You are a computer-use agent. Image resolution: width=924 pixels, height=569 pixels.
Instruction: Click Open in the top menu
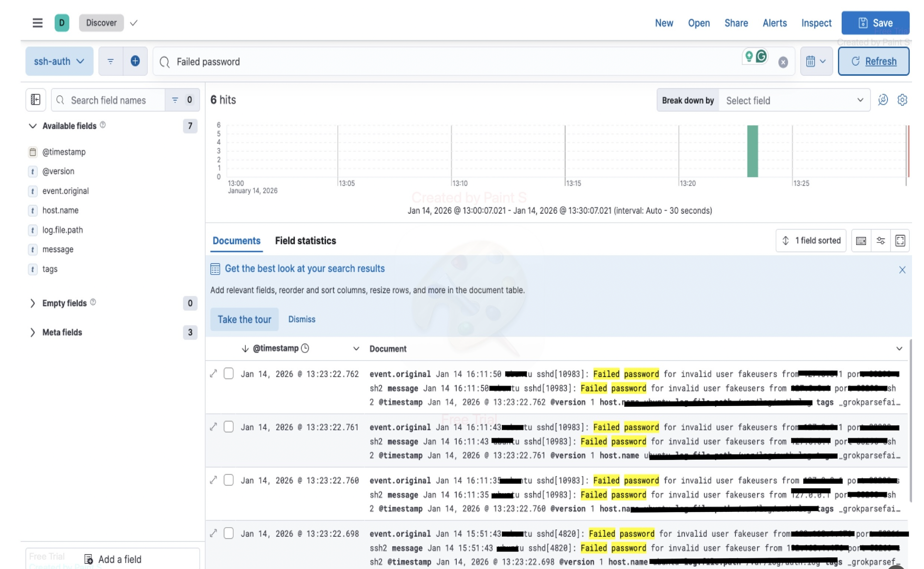click(x=699, y=23)
